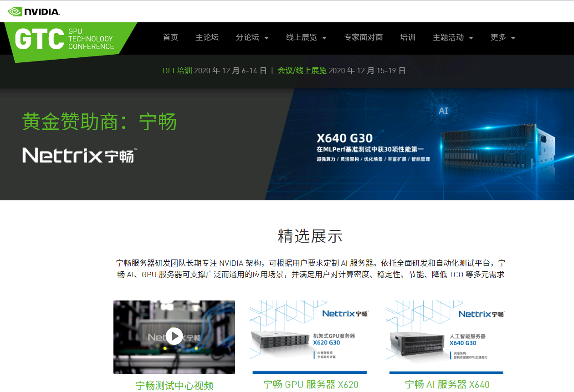Screen dimensions: 574x392
Task: Expand the 线上展览 dropdown menu
Action: pos(306,37)
